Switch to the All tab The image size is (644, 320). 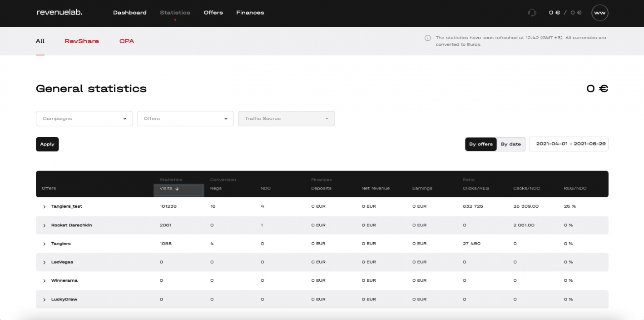[x=40, y=41]
